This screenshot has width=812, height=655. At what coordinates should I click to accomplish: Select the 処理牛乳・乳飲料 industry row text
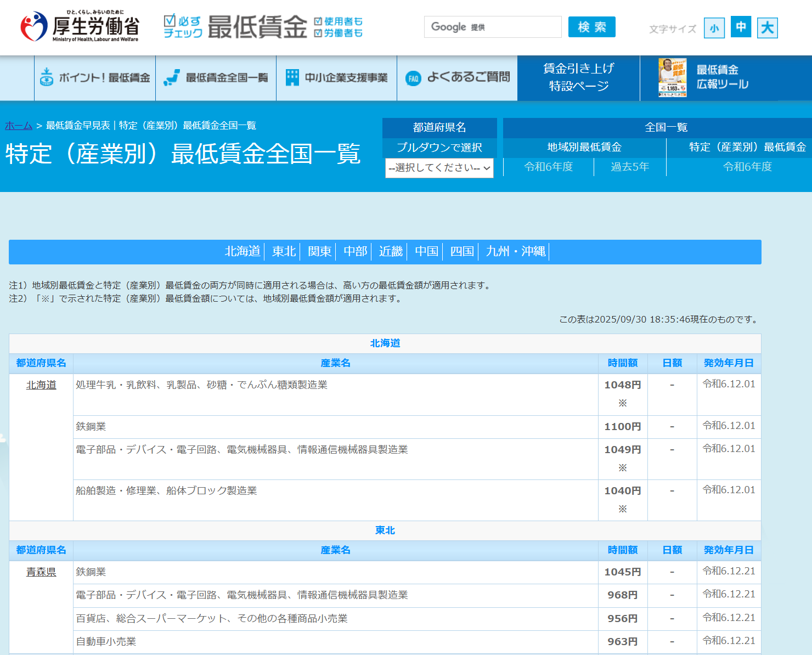coord(201,385)
